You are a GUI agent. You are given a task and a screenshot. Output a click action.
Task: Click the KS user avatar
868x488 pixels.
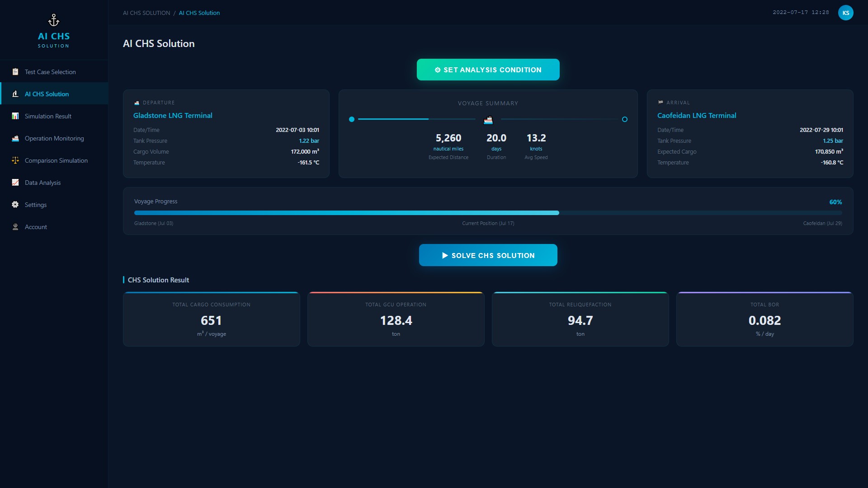click(x=845, y=13)
